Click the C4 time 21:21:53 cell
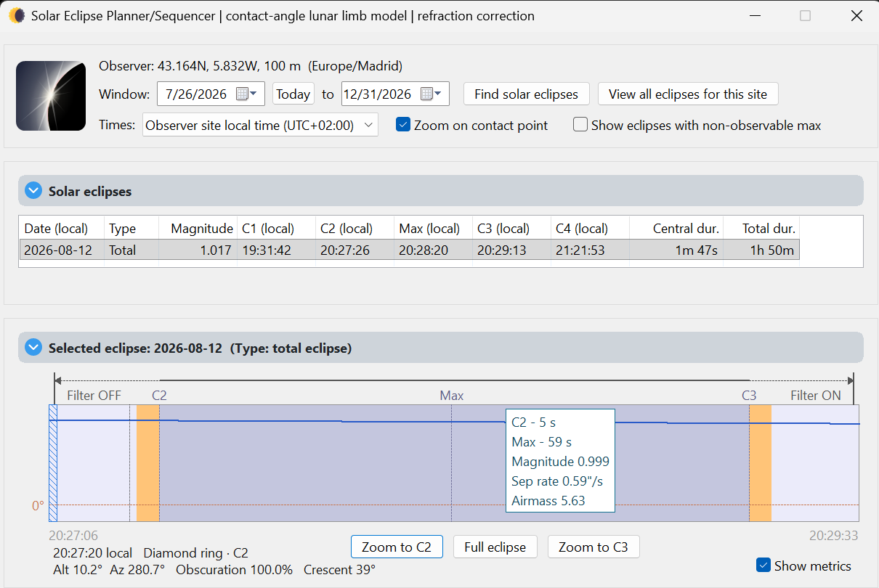The width and height of the screenshot is (879, 588). (590, 250)
